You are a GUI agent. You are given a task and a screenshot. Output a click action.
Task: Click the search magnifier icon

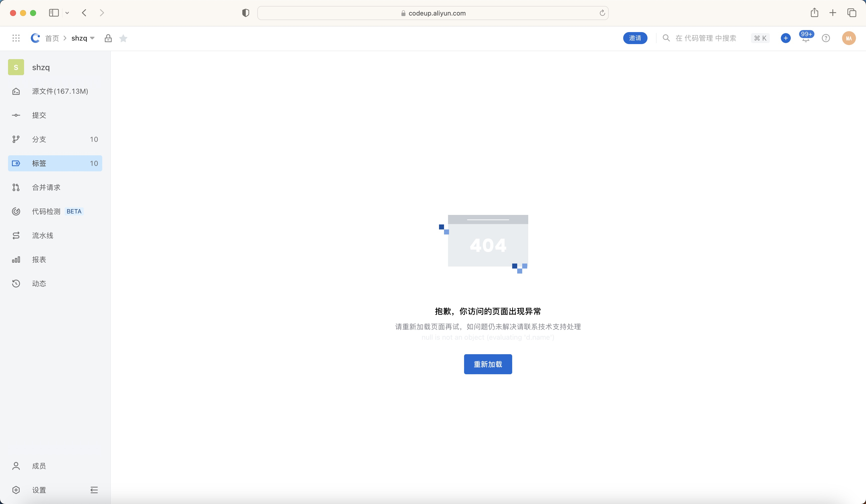666,38
